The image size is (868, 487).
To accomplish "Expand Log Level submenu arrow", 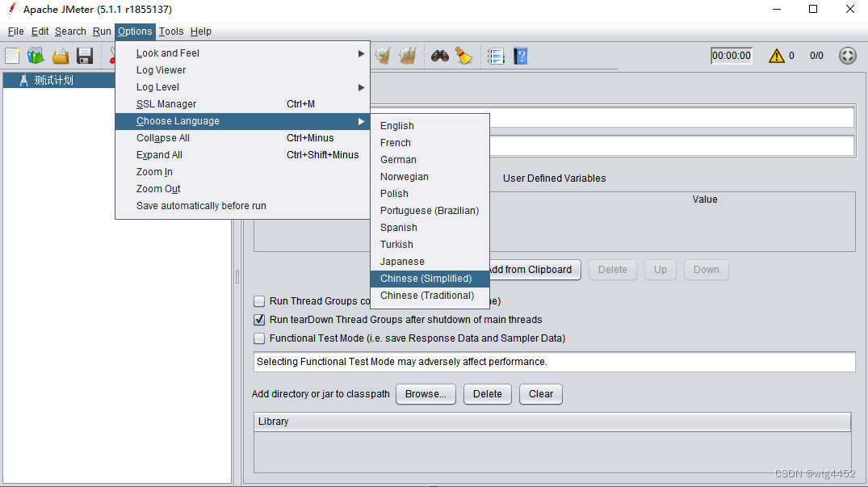I will tap(361, 87).
